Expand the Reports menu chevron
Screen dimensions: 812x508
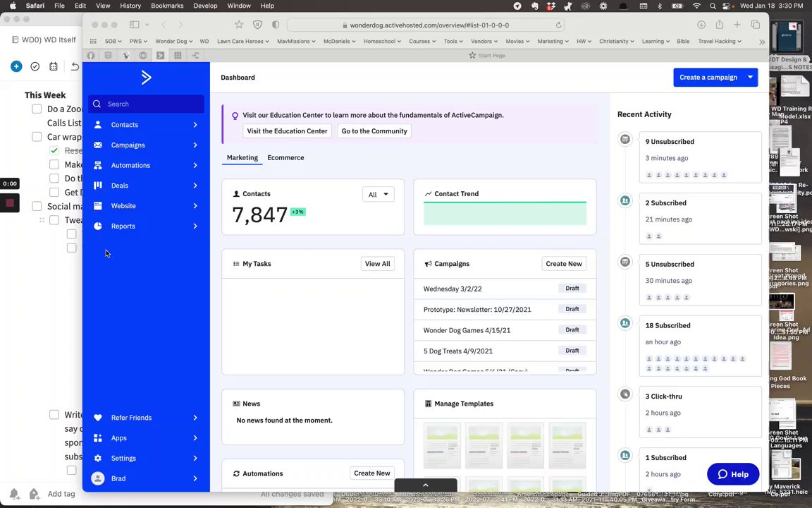[x=195, y=226]
